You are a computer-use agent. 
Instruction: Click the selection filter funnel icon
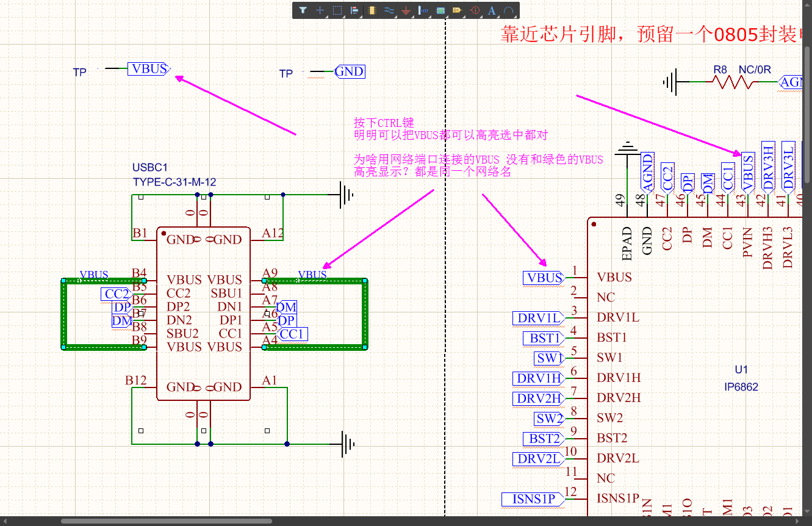[x=303, y=10]
